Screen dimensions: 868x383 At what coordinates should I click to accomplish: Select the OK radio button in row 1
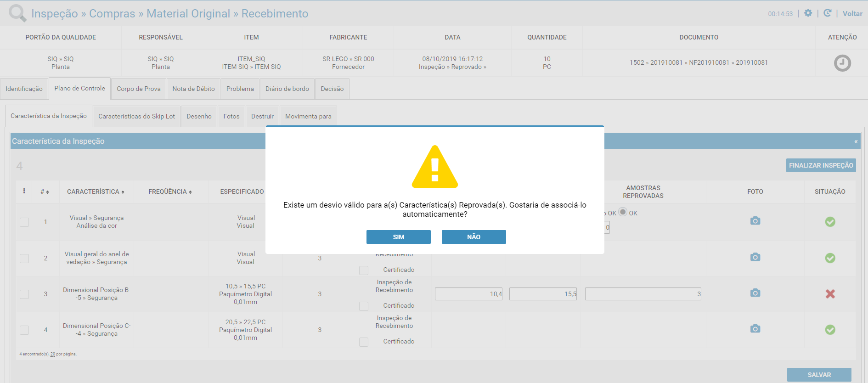(x=623, y=212)
